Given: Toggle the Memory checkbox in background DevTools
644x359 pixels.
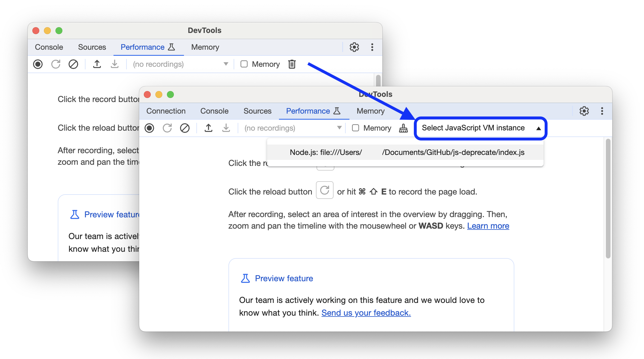Looking at the screenshot, I should pyautogui.click(x=243, y=64).
